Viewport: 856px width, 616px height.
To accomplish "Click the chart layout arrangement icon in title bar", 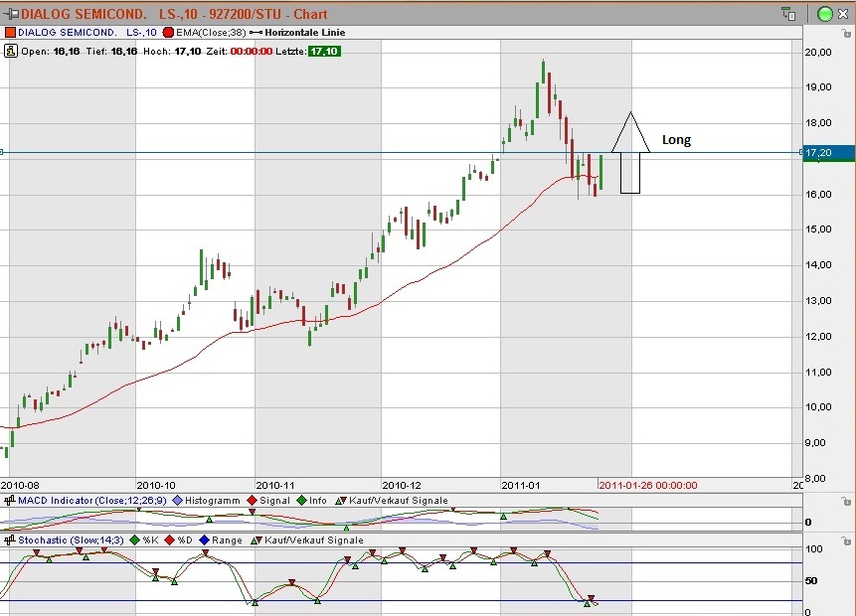I will [788, 14].
